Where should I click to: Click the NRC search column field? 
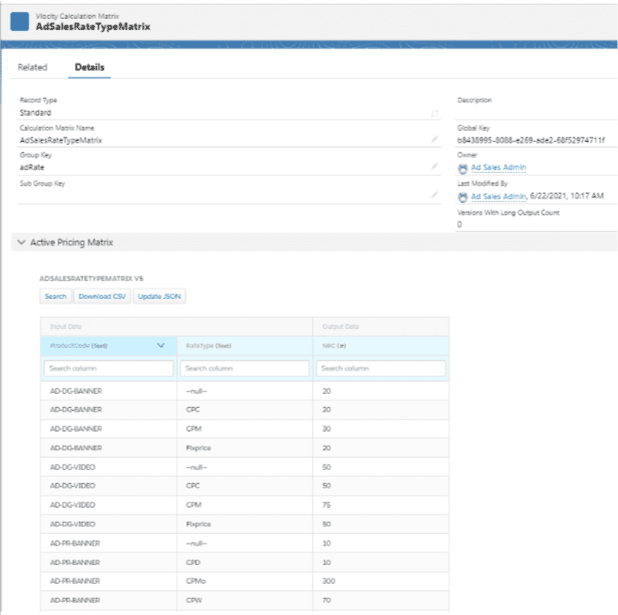coord(380,369)
